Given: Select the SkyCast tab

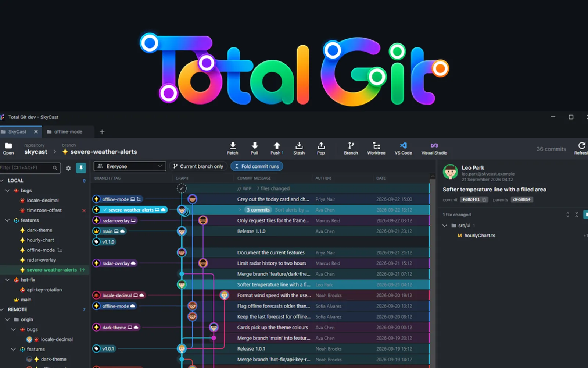Looking at the screenshot, I should point(17,132).
